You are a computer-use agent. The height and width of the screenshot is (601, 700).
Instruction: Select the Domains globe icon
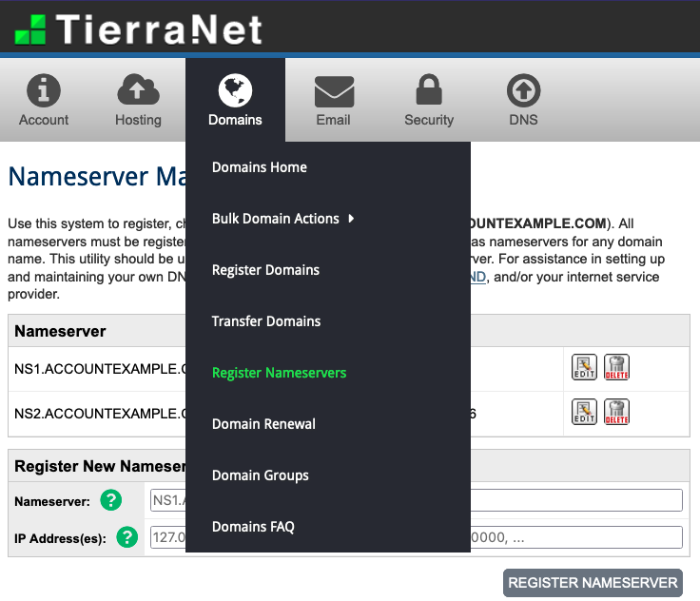point(235,90)
